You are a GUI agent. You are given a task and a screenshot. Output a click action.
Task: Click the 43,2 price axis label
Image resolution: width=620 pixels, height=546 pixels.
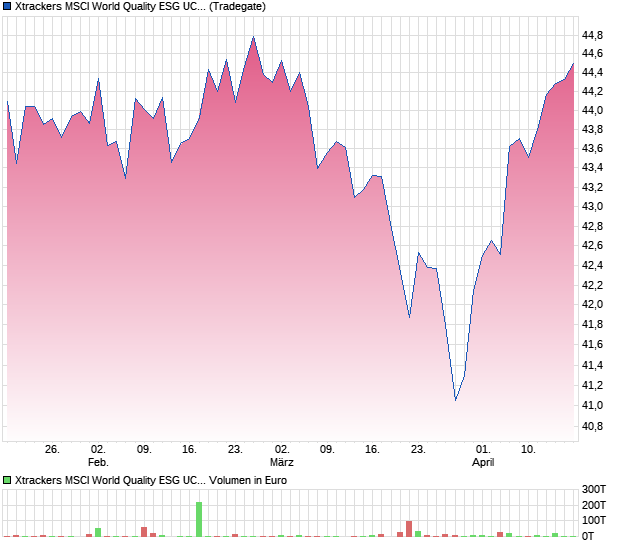coord(592,187)
